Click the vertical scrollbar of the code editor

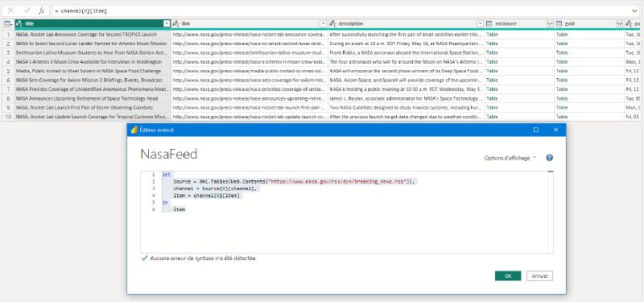(x=551, y=212)
